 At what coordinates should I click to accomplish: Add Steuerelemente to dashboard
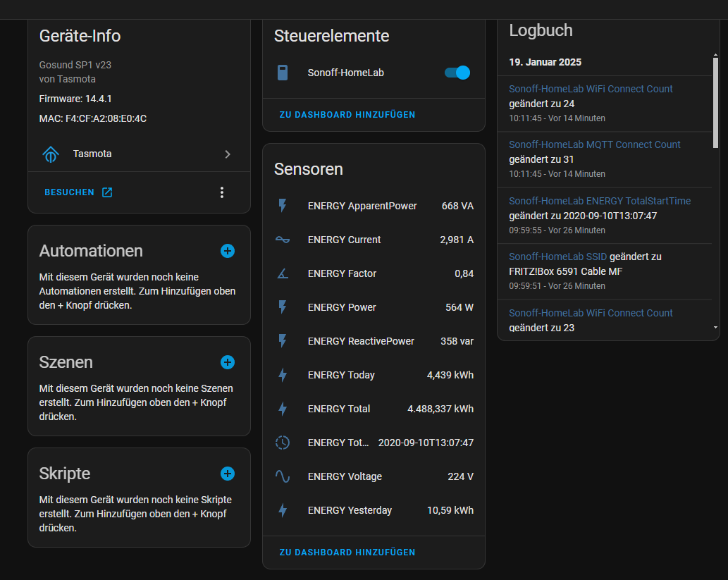347,115
